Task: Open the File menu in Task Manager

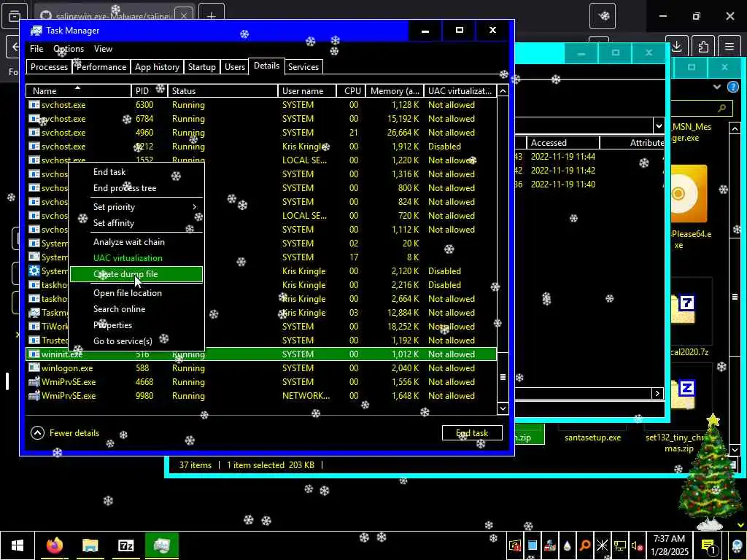Action: coord(36,49)
